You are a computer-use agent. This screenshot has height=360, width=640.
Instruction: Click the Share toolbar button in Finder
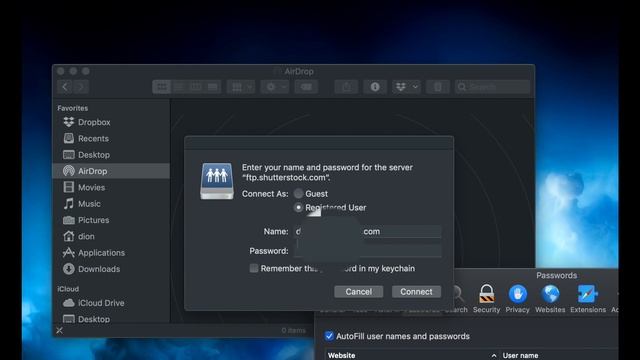point(346,87)
